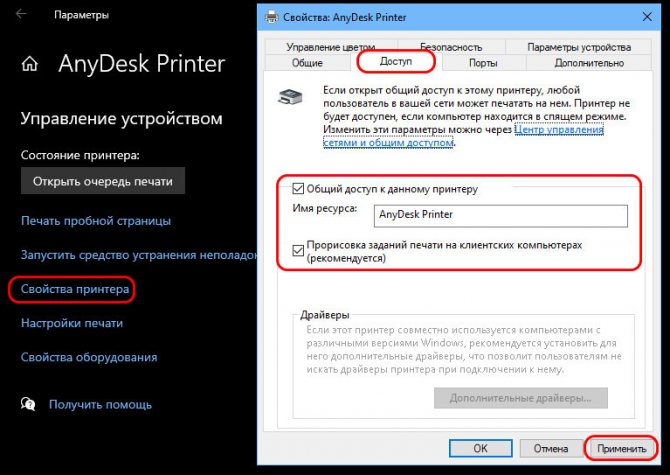Click the Имя ресурса text field
The width and height of the screenshot is (670, 475).
[500, 215]
